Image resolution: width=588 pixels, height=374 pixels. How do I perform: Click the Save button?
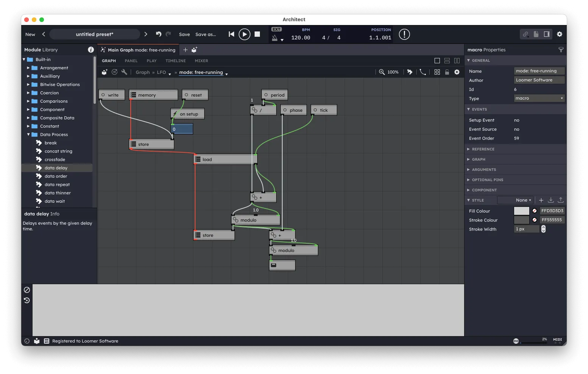click(185, 34)
